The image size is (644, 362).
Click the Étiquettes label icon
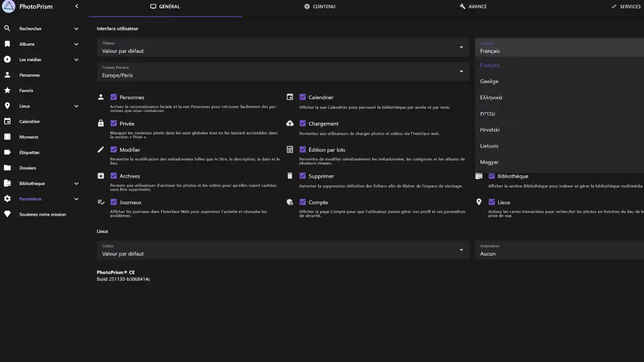pyautogui.click(x=7, y=152)
